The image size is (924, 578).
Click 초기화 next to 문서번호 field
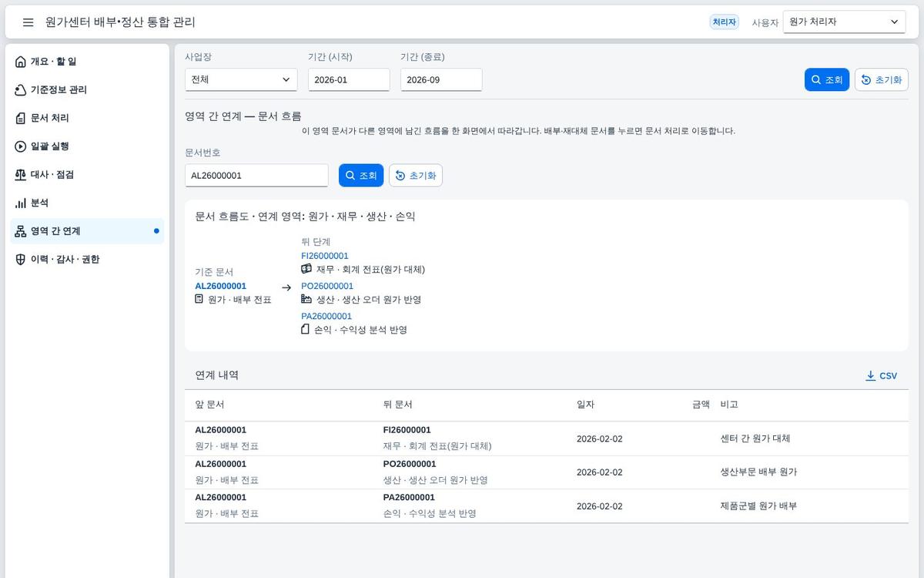[x=416, y=175]
